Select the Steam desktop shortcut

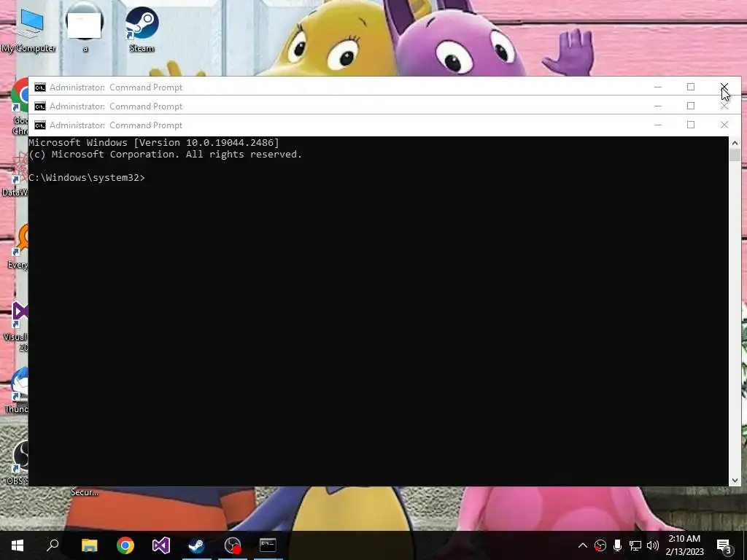(x=142, y=29)
